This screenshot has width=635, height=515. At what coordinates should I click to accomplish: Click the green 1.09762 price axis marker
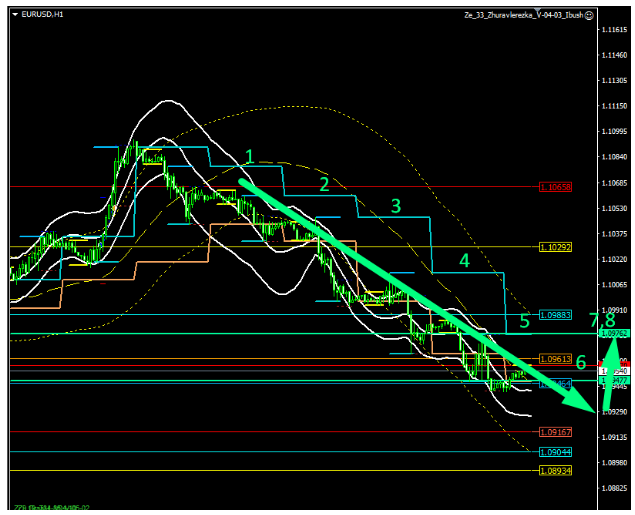point(614,333)
